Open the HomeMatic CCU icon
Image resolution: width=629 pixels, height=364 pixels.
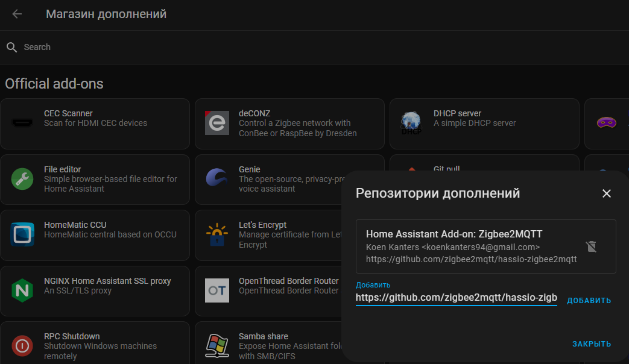click(22, 234)
